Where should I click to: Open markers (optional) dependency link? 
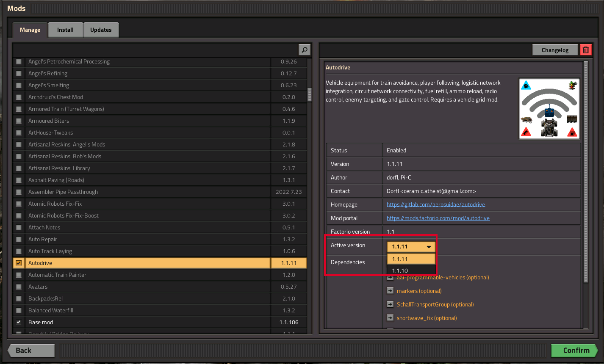pyautogui.click(x=419, y=291)
